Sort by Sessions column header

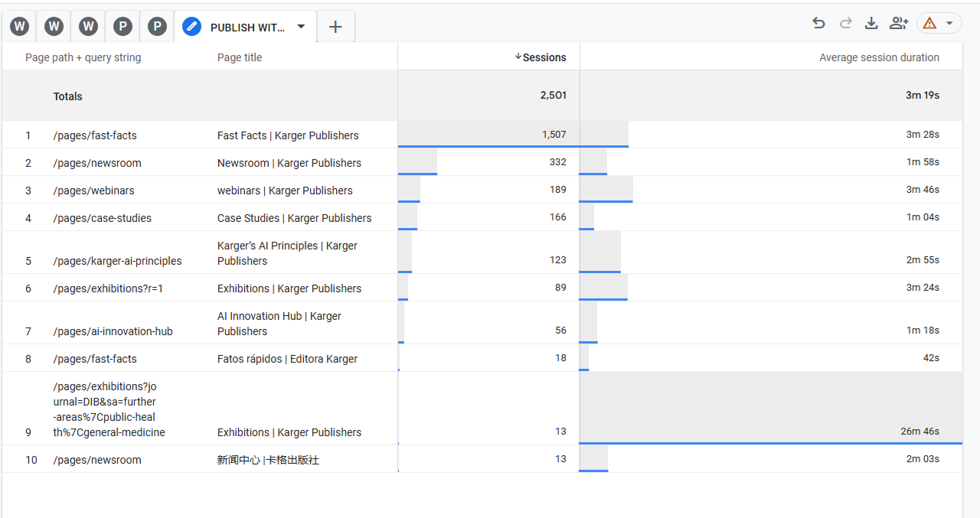[x=544, y=57]
